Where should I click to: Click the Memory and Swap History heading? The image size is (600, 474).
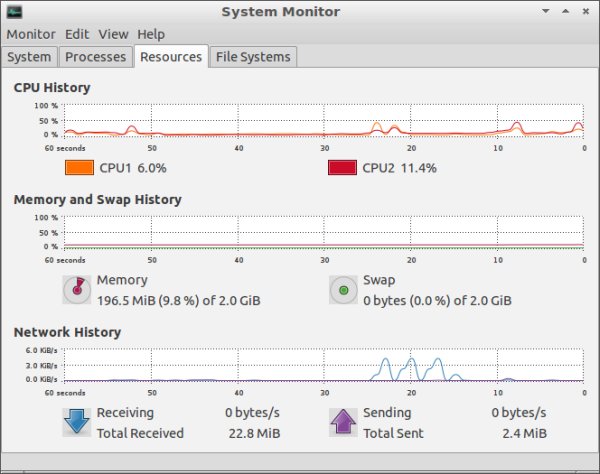click(98, 200)
